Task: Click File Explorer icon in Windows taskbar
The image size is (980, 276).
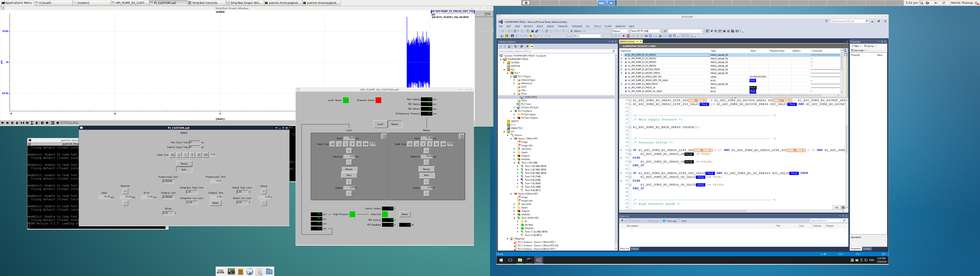Action: pos(520,260)
